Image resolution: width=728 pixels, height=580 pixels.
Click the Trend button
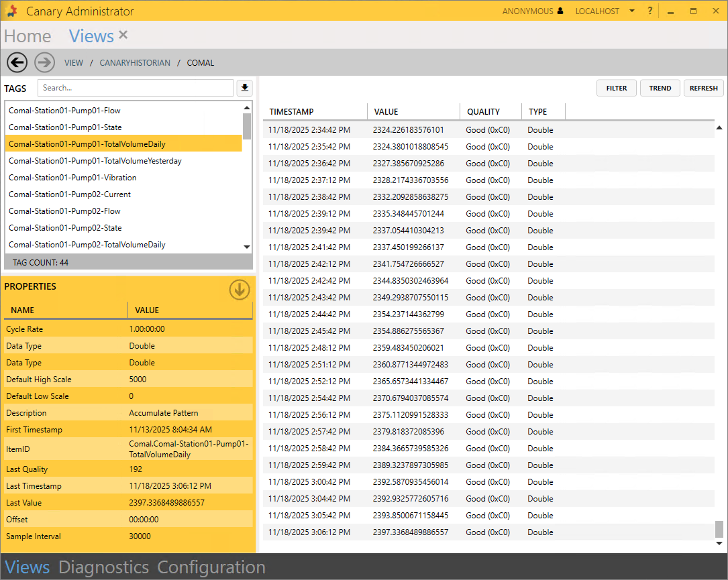660,88
